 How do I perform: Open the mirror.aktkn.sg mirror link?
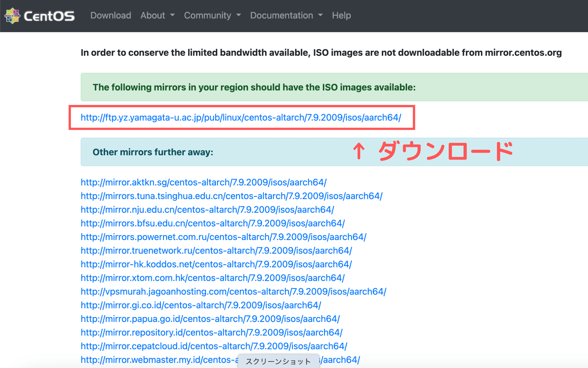(203, 182)
